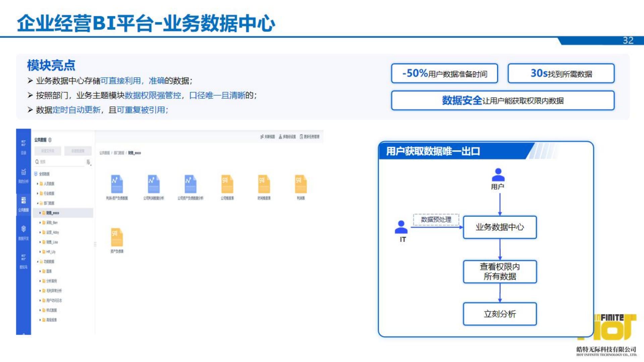
Task: Click the 部门数据 breadcrumb link
Action: (118, 153)
